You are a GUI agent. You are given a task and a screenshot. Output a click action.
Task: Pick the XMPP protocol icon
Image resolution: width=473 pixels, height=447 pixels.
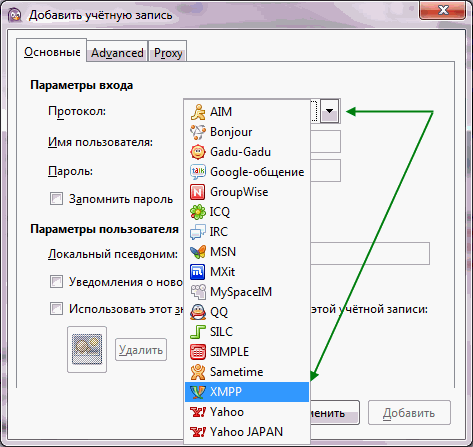pos(198,392)
